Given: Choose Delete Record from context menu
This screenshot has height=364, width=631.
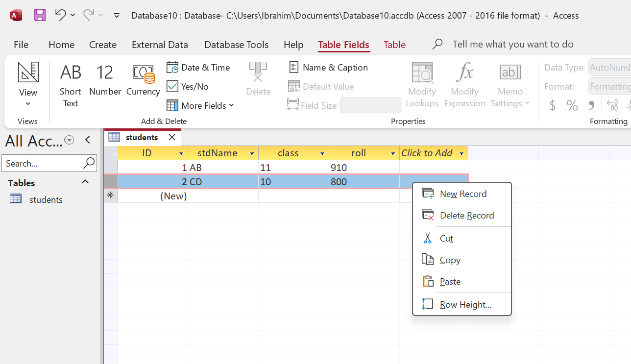Looking at the screenshot, I should (466, 216).
